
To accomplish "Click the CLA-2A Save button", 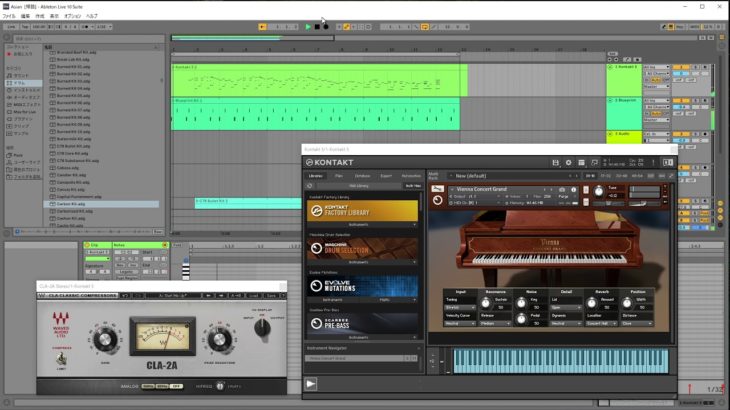I will (270, 296).
